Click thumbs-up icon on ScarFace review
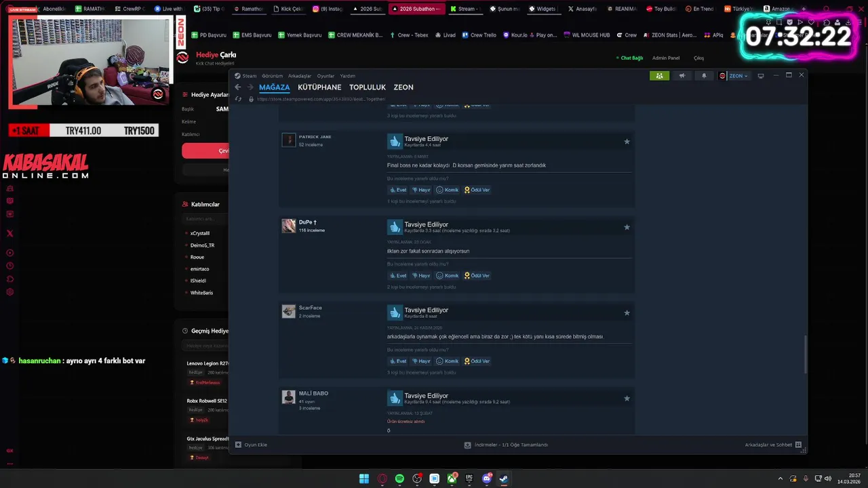 point(395,312)
